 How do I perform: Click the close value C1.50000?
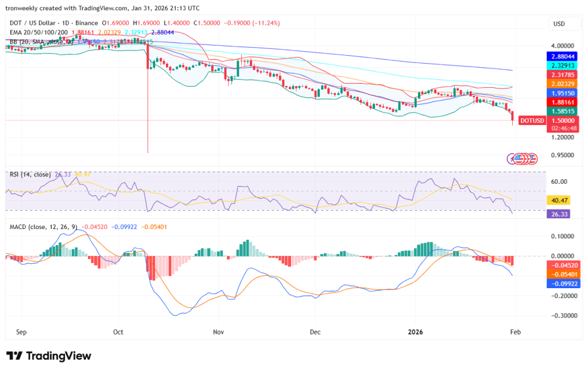(x=207, y=23)
